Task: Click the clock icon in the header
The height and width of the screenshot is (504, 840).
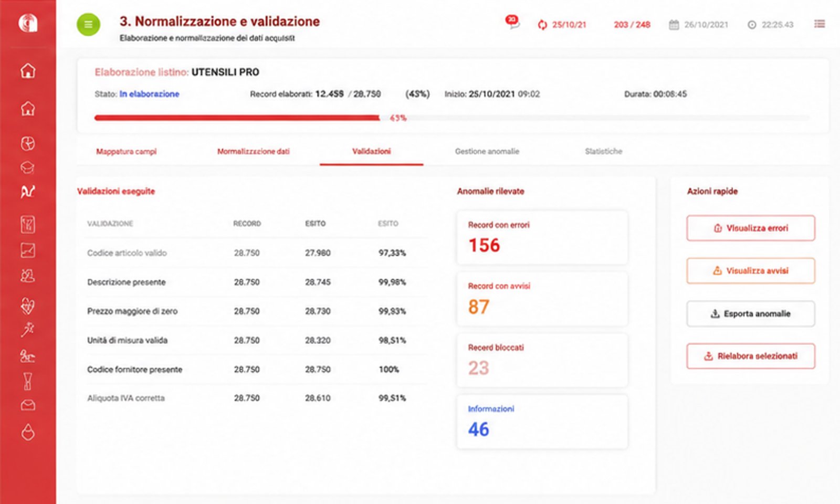Action: pyautogui.click(x=752, y=25)
